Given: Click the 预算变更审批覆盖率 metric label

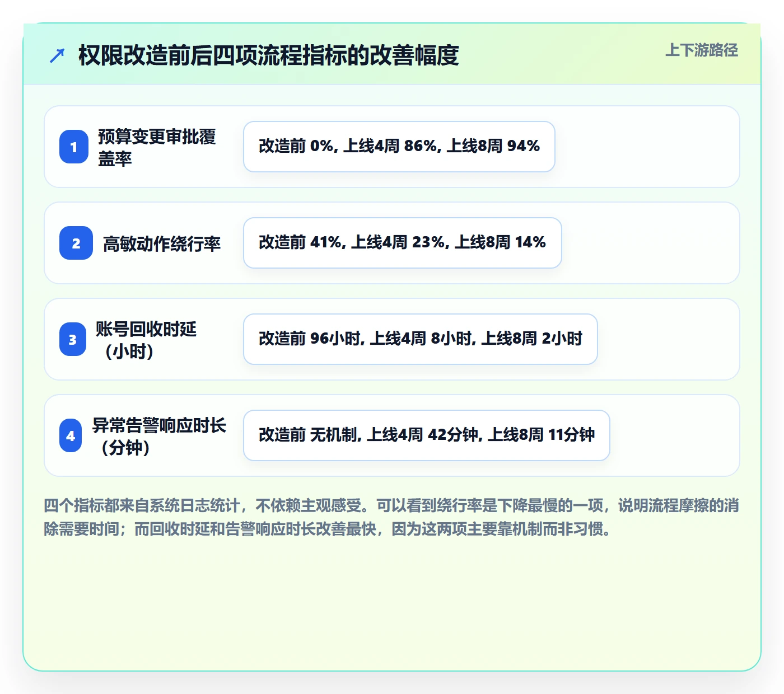Looking at the screenshot, I should click(x=157, y=147).
